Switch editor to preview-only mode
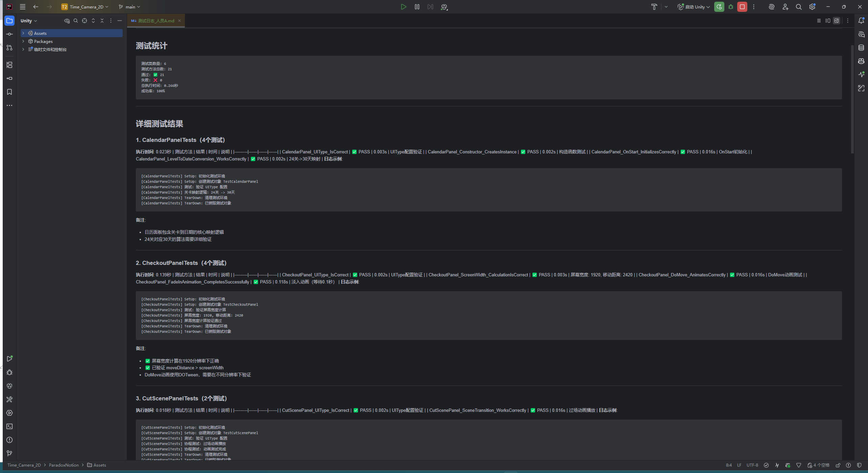Viewport: 868px width, 473px height. [x=837, y=21]
